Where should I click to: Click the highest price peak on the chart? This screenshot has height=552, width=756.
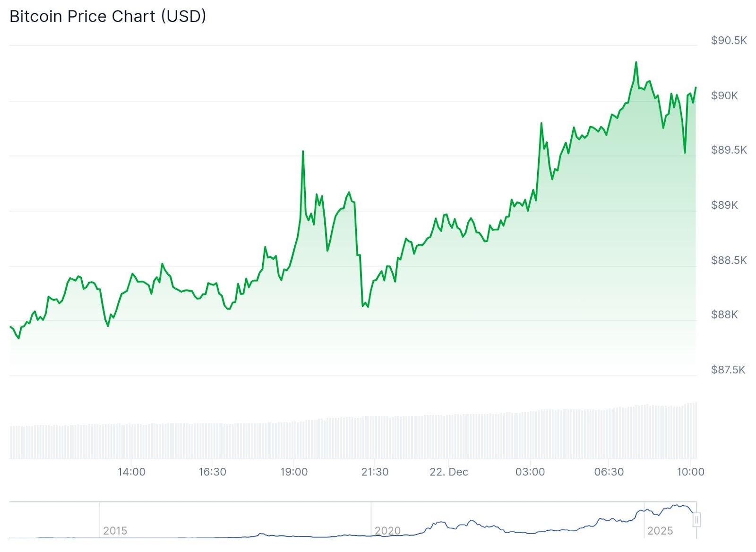(636, 62)
